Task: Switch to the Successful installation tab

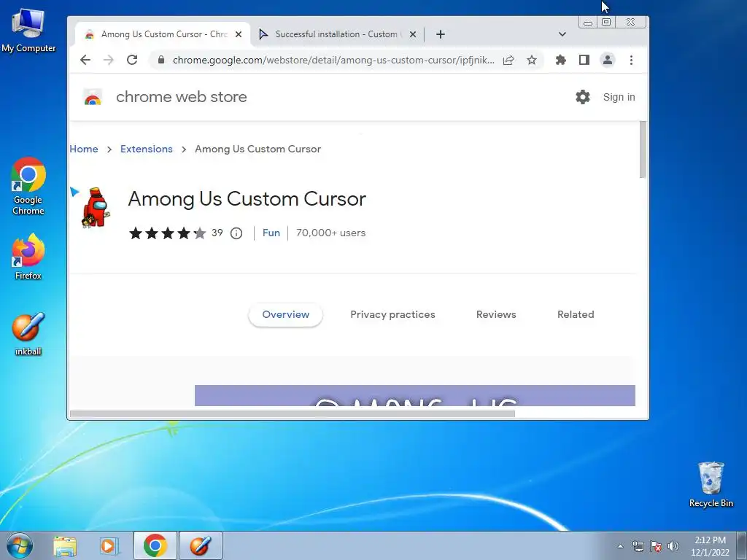Action: coord(337,34)
